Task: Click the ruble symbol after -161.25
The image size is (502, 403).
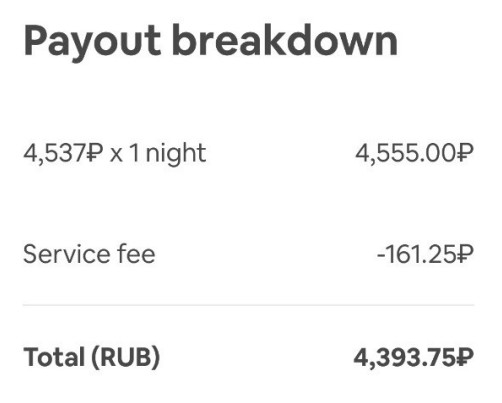Action: coord(465,255)
